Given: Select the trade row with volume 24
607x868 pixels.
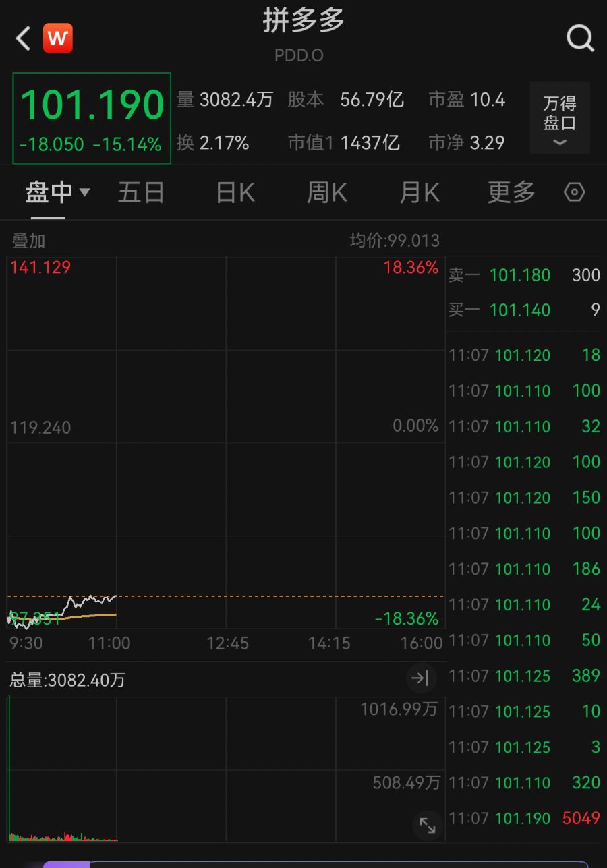Looking at the screenshot, I should pyautogui.click(x=525, y=605).
